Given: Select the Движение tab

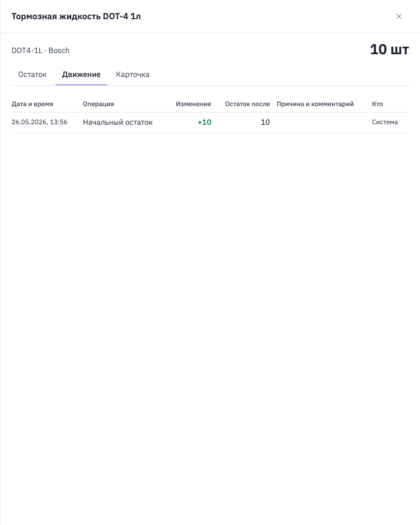Looking at the screenshot, I should [81, 74].
